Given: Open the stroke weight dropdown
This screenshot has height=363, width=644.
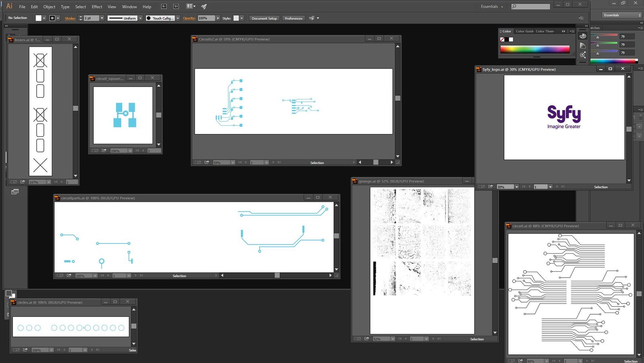Looking at the screenshot, I should pyautogui.click(x=102, y=18).
